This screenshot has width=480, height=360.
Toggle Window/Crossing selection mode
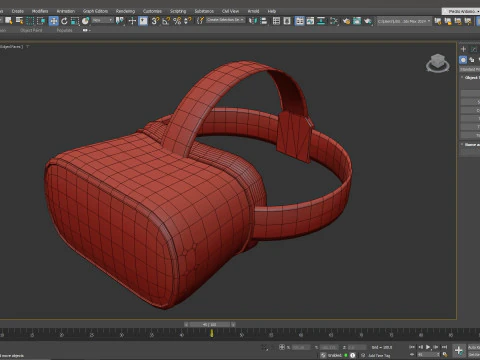pos(41,21)
